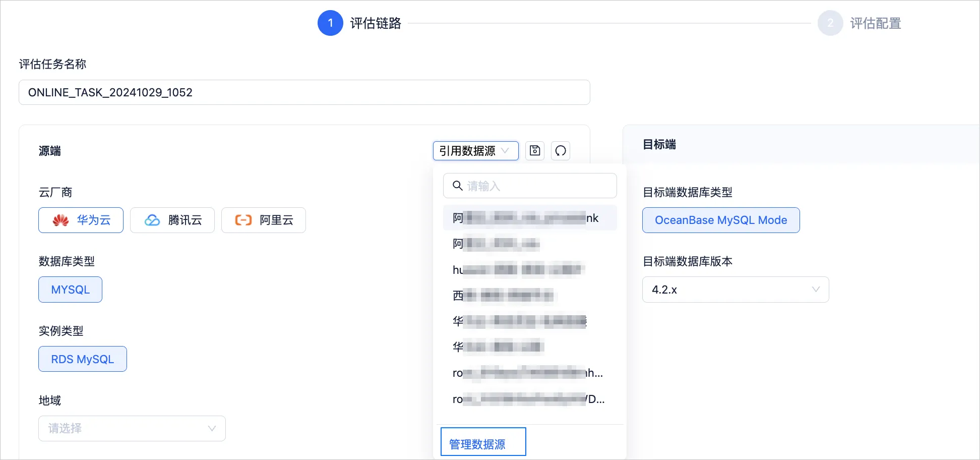Click the 评估任务名称 input field
The width and height of the screenshot is (980, 460).
coord(304,92)
